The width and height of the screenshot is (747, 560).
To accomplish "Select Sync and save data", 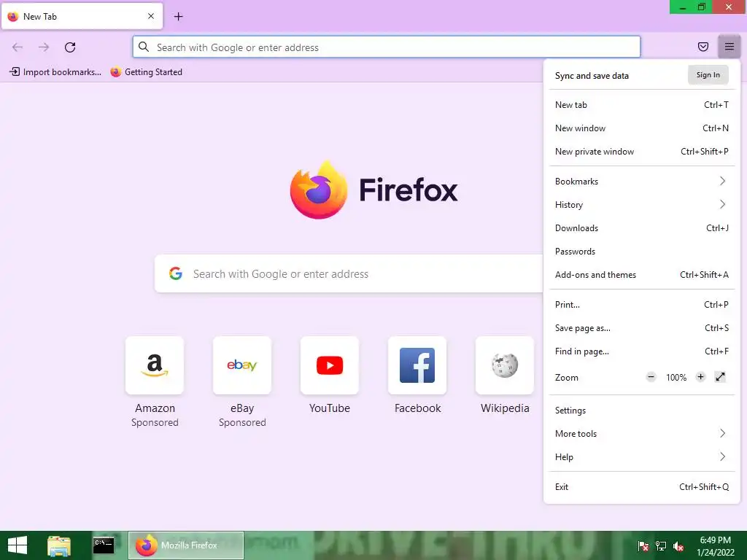I will [592, 76].
